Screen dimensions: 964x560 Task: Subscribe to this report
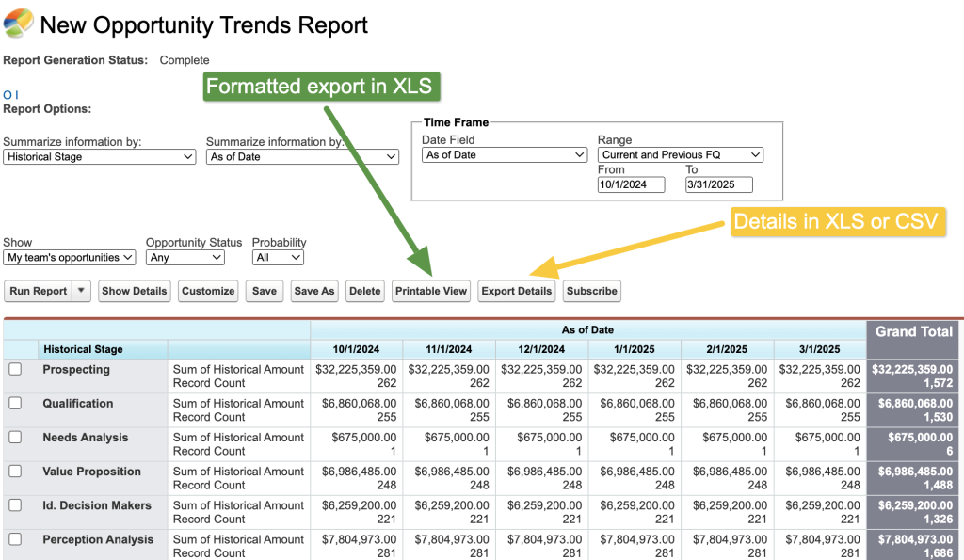click(592, 291)
